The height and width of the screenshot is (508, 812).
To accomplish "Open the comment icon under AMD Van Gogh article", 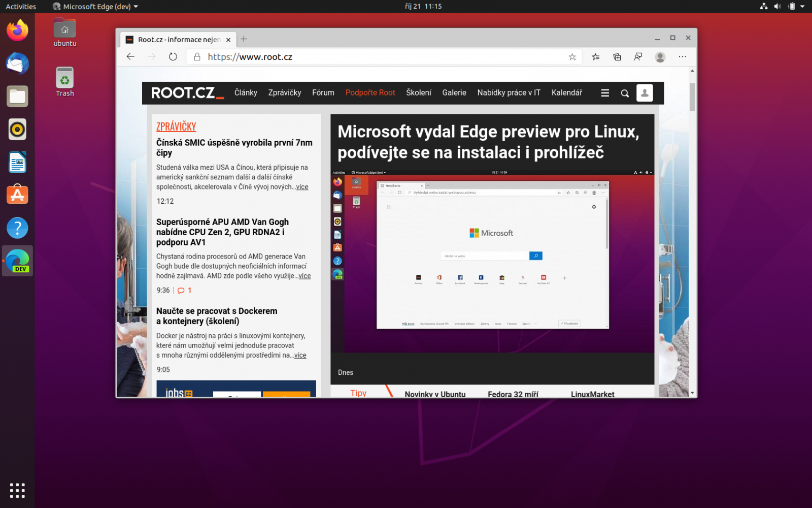I will [x=181, y=290].
